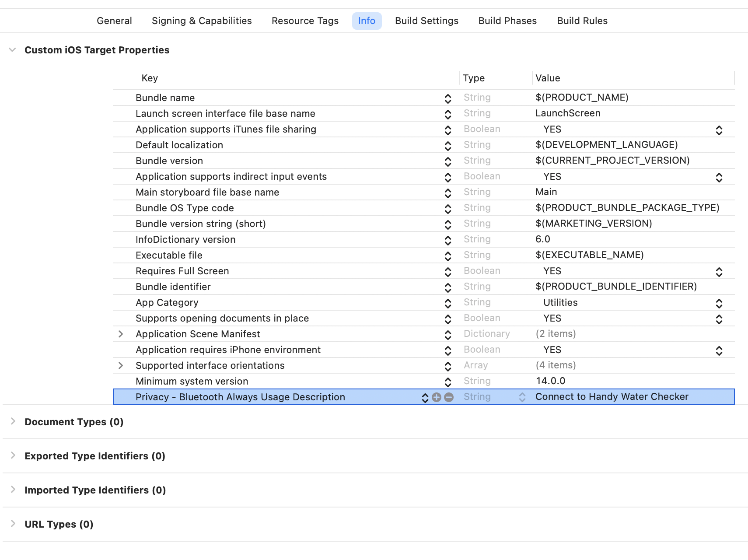
Task: Open key stepper for Requires Full Screen
Action: 447,272
